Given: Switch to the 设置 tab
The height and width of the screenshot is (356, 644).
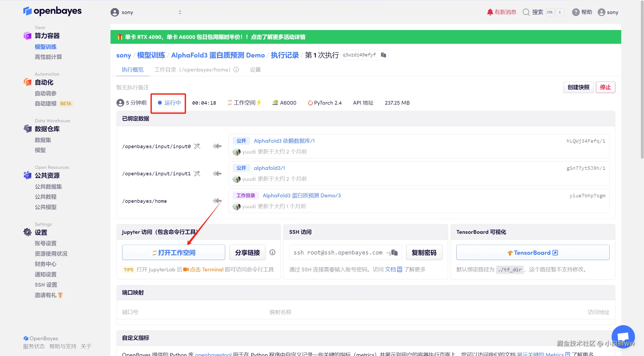Looking at the screenshot, I should (255, 70).
